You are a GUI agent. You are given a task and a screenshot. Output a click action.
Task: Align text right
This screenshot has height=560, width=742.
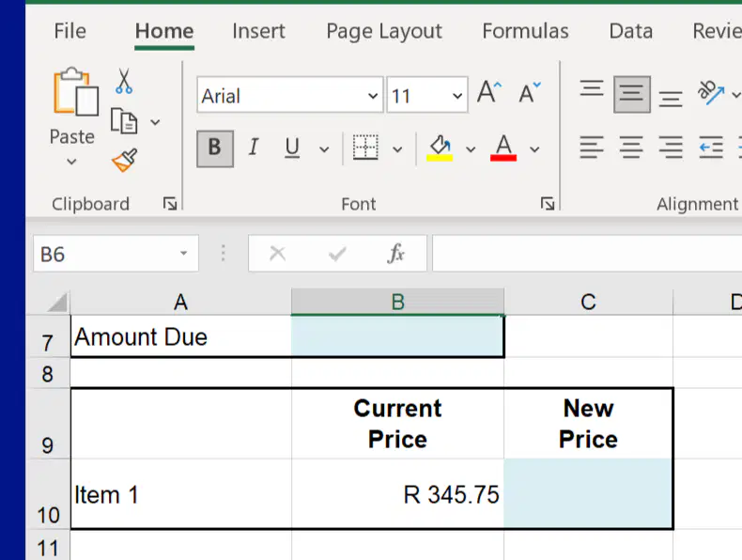click(671, 148)
